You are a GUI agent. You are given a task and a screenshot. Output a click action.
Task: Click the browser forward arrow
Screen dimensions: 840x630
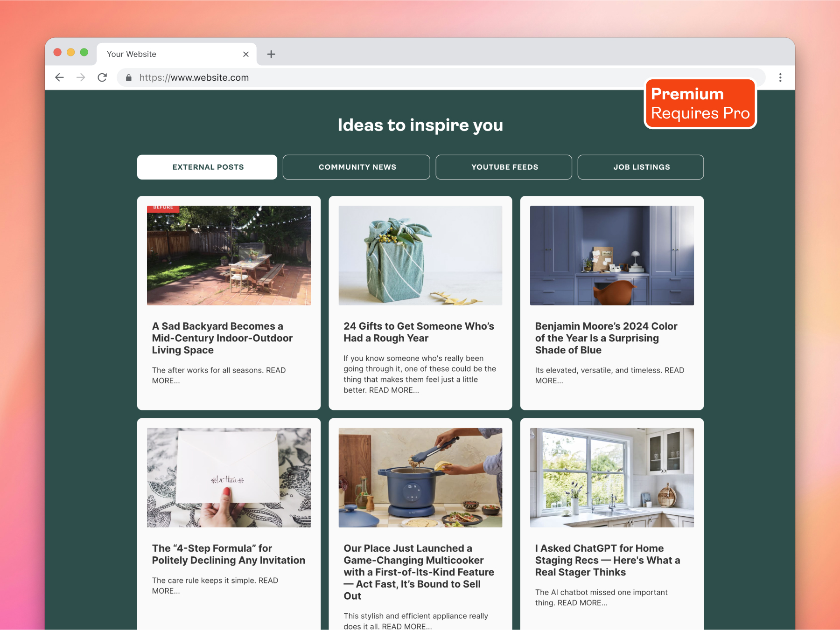coord(81,77)
